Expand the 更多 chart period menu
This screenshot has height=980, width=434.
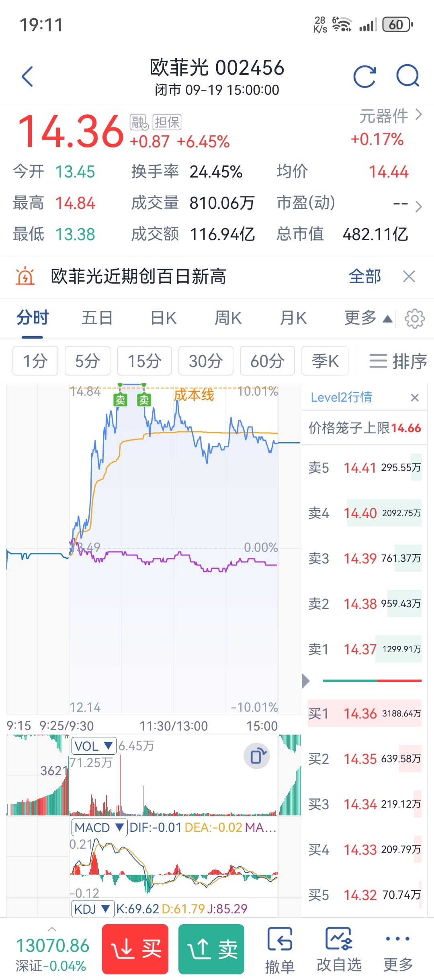pyautogui.click(x=368, y=318)
